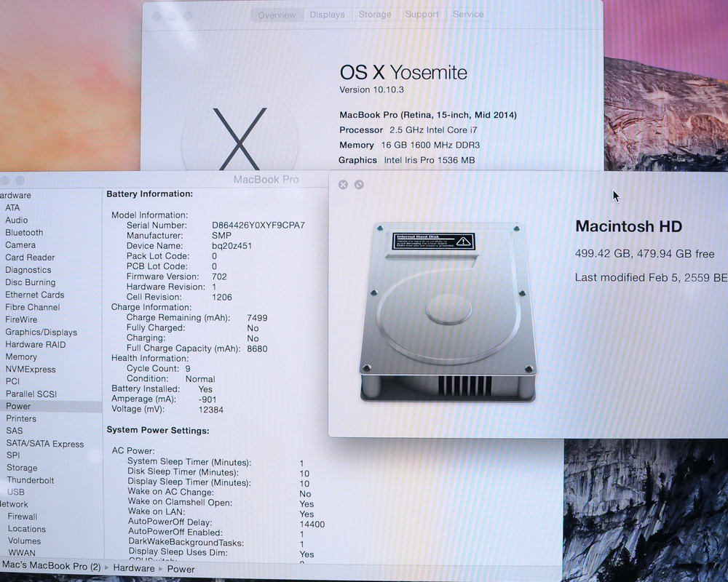Image resolution: width=728 pixels, height=582 pixels.
Task: Open the Displays tab in About This Mac
Action: coord(327,15)
